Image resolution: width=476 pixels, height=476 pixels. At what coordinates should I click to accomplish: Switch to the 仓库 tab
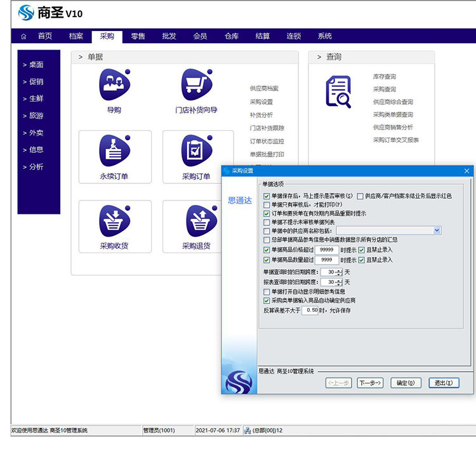pyautogui.click(x=232, y=36)
